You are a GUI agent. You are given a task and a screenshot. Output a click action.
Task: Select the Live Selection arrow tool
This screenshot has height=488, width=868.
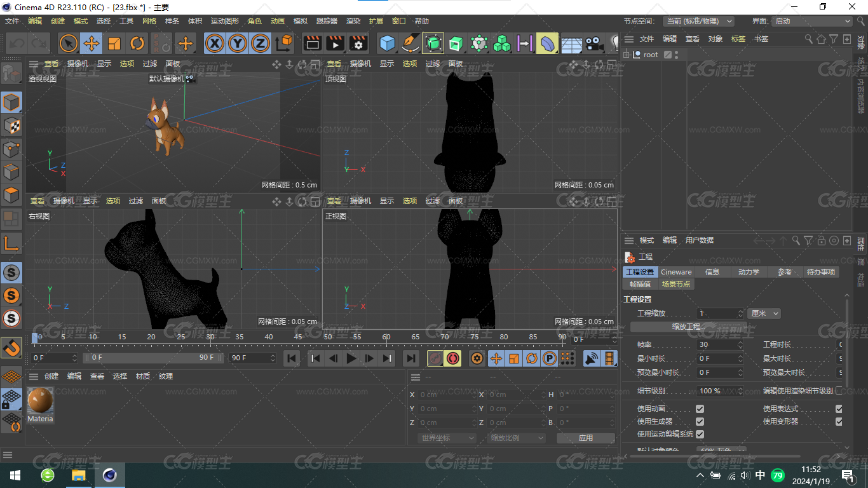point(69,43)
